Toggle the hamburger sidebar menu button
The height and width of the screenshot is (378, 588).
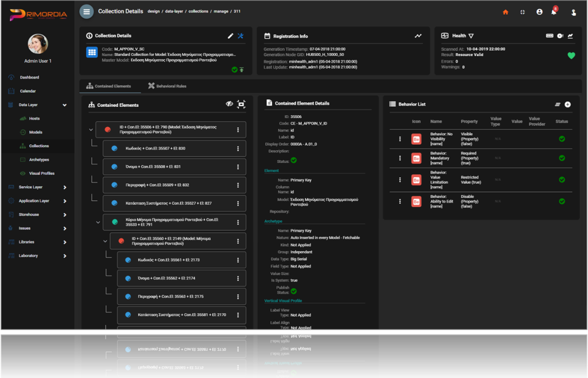click(x=87, y=12)
